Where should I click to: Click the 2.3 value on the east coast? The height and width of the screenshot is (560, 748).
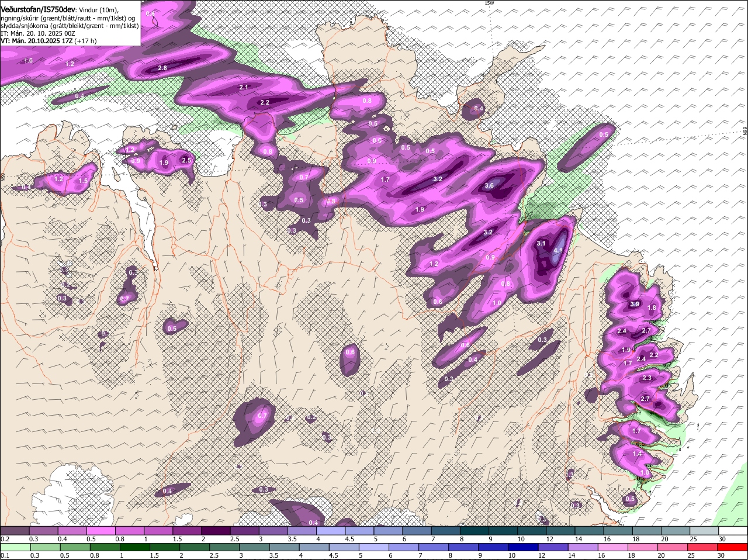point(647,378)
